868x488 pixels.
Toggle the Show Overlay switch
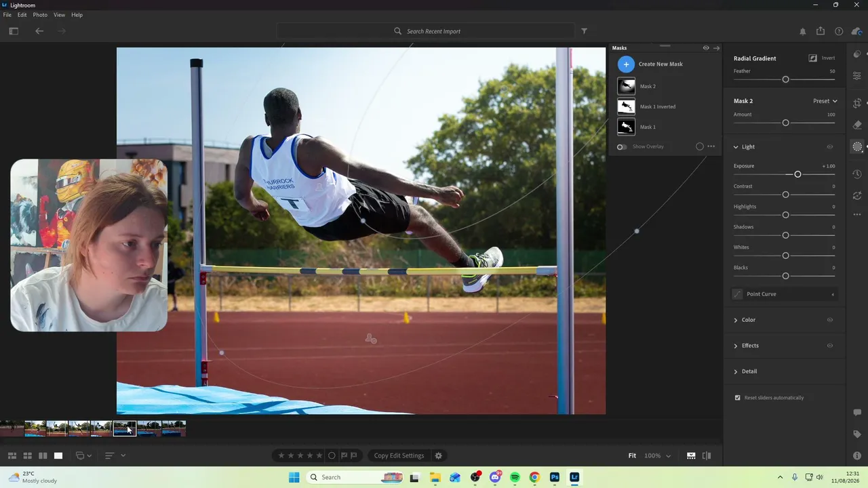[621, 146]
